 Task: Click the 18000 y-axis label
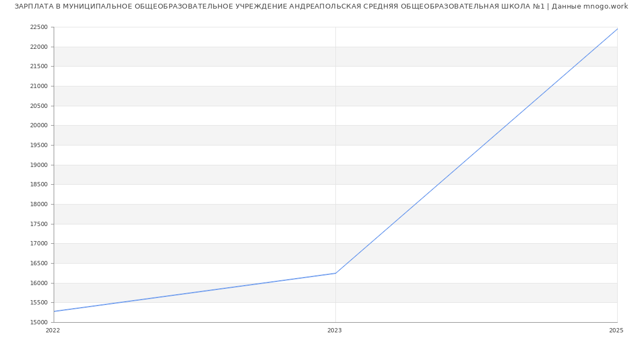(x=39, y=205)
